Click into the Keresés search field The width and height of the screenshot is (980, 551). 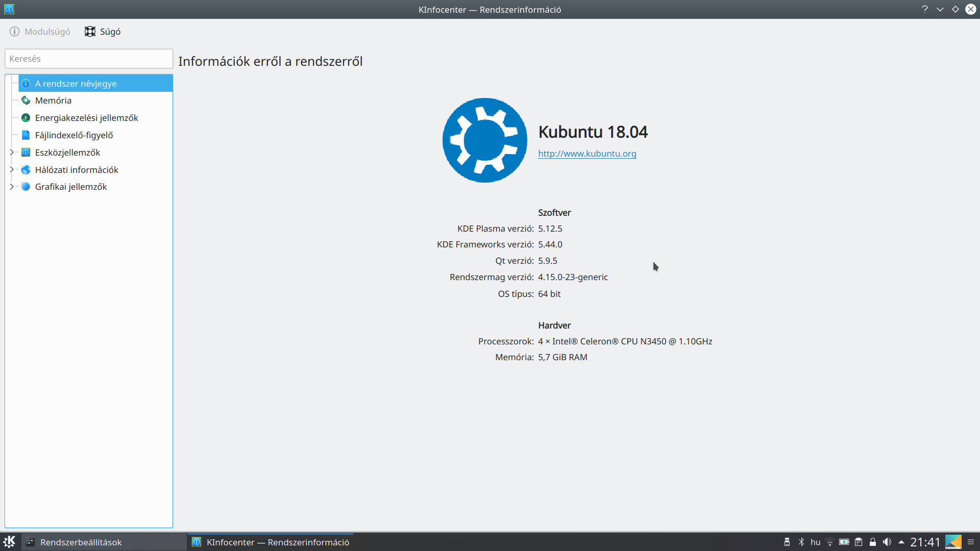89,59
